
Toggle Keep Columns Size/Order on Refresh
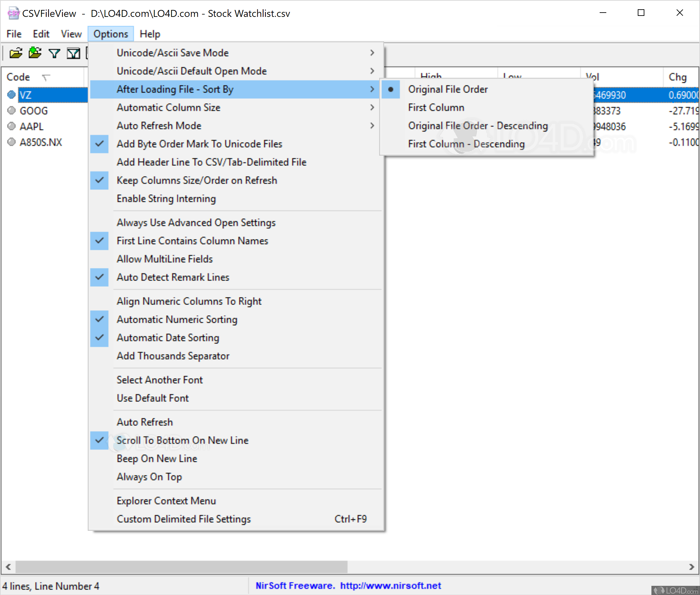point(236,180)
